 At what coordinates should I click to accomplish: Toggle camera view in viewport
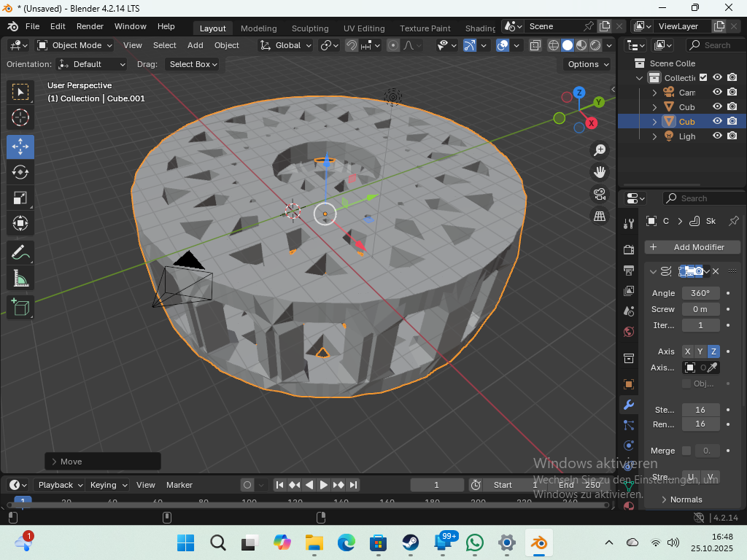600,194
